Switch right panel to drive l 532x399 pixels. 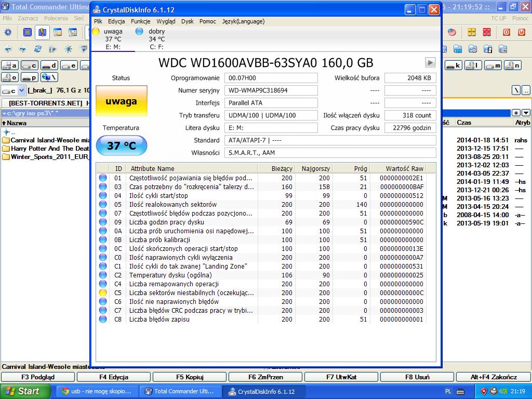pos(473,65)
